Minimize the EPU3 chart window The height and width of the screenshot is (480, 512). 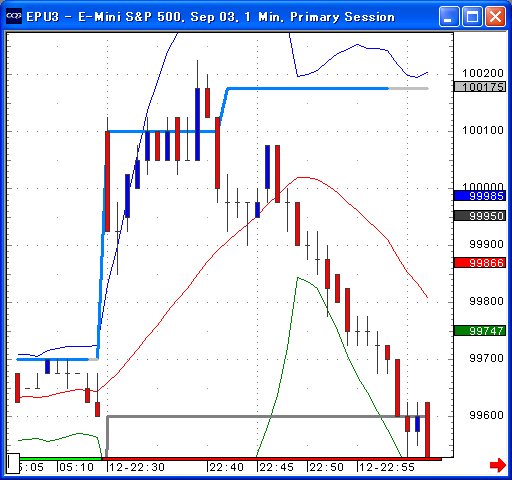click(449, 16)
